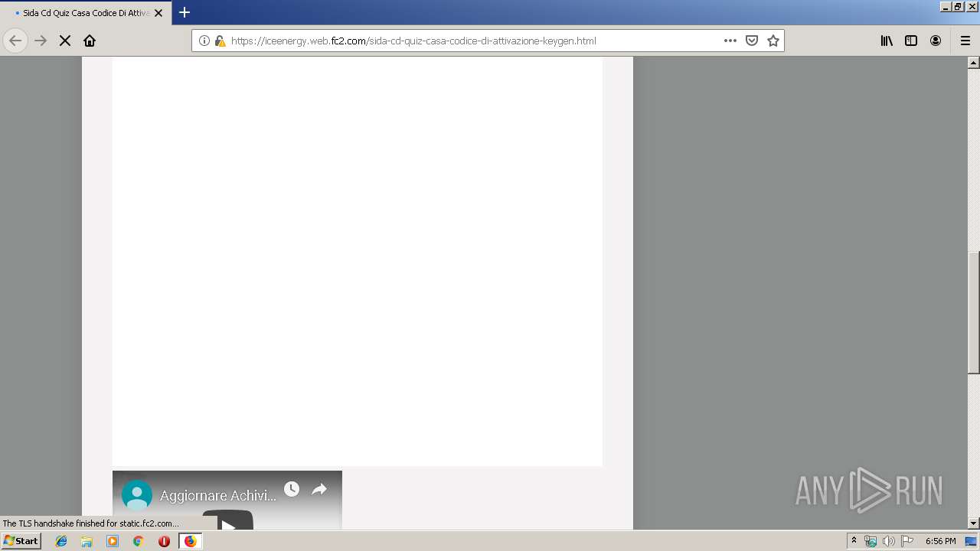Viewport: 980px width, 551px height.
Task: Click the 6:56 PM clock
Action: 940,541
